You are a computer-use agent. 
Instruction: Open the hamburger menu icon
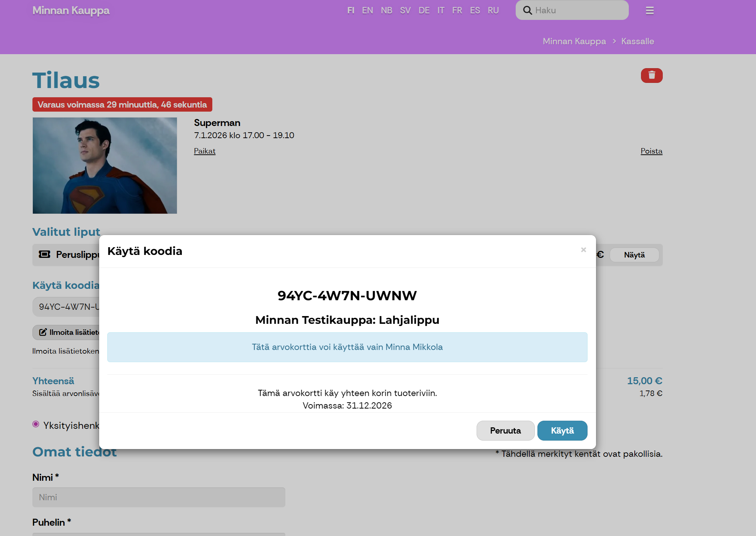click(x=649, y=11)
